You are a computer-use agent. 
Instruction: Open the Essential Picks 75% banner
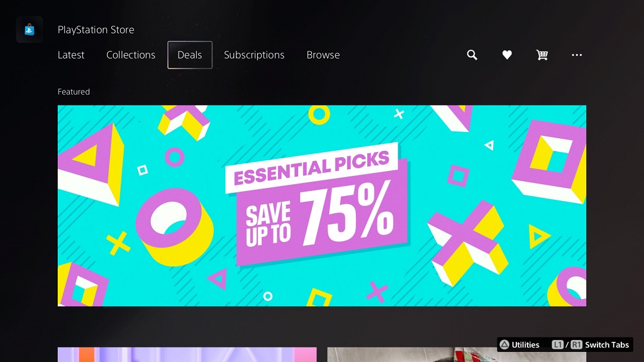pyautogui.click(x=322, y=206)
